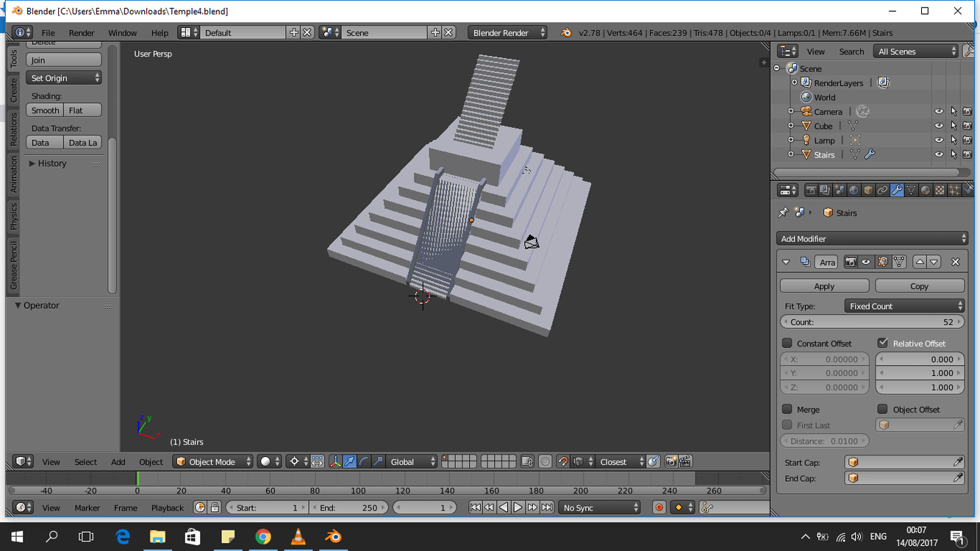The width and height of the screenshot is (980, 551).
Task: Enable the Constant Offset checkbox
Action: [x=787, y=344]
